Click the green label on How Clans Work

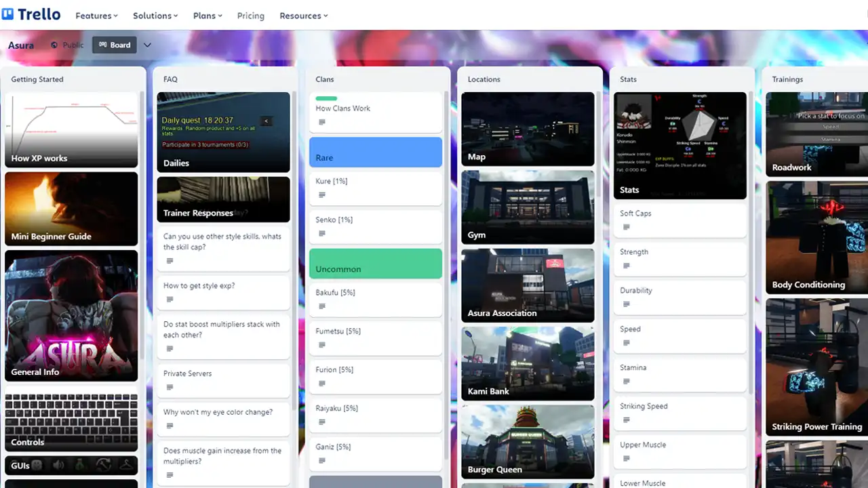click(326, 99)
